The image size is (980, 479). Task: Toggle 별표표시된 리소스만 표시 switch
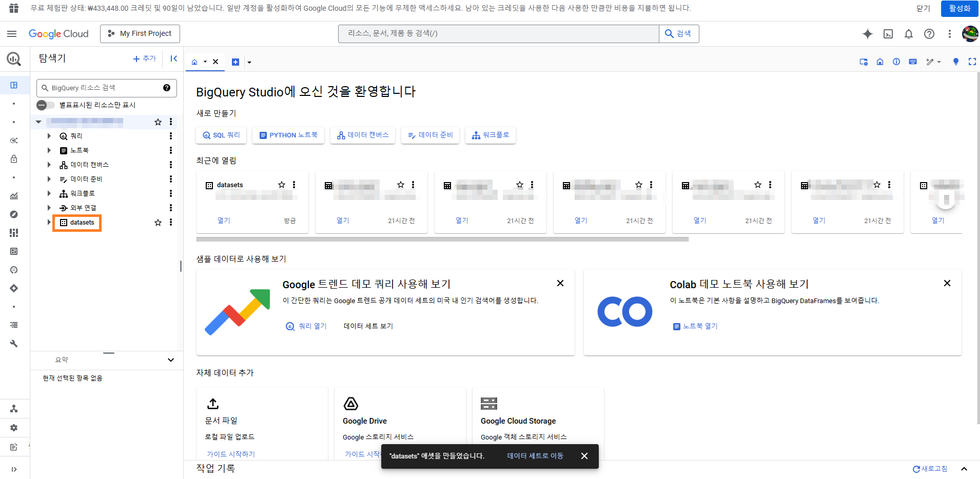[46, 105]
